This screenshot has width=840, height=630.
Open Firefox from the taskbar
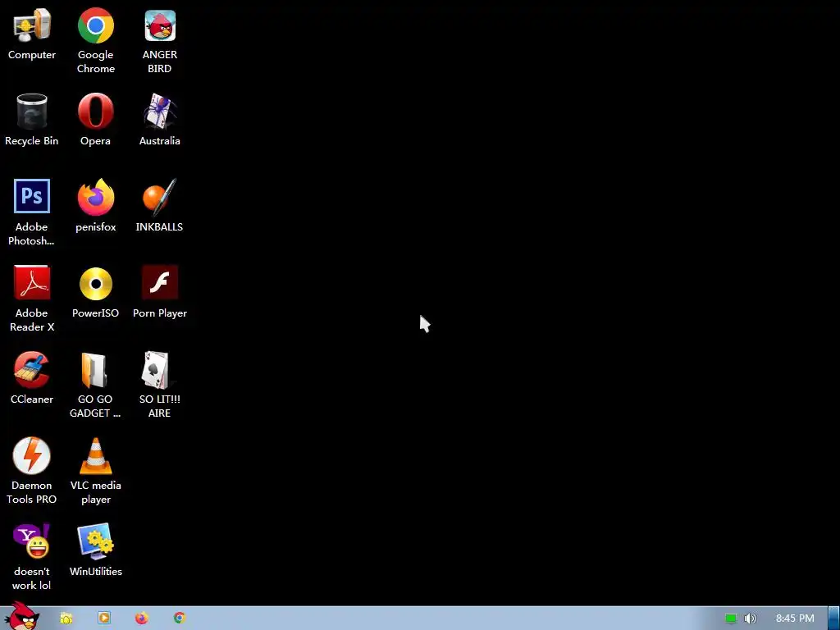coord(141,619)
